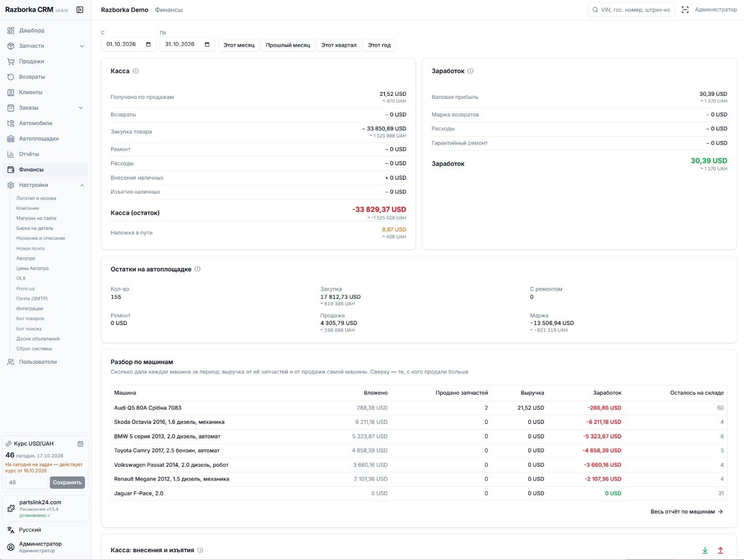Click the red cash withdrawal arrow icon

click(x=720, y=551)
